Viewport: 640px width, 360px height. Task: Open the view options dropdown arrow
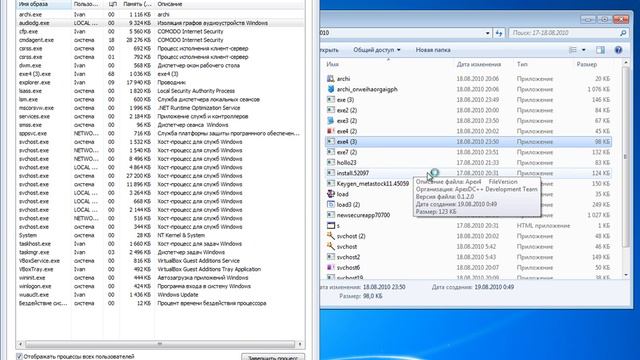click(584, 50)
